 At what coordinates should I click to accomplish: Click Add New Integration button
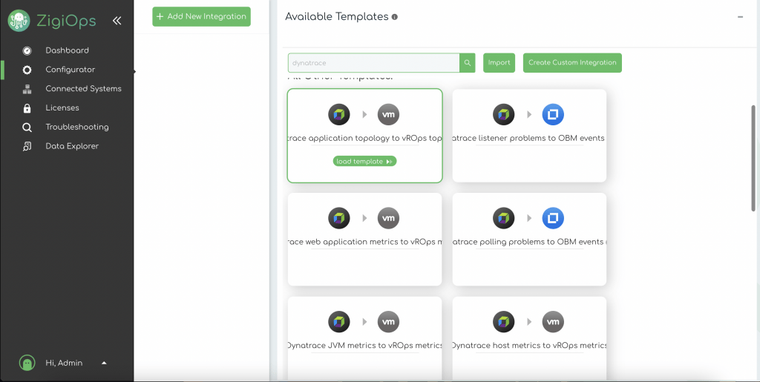[x=201, y=16]
